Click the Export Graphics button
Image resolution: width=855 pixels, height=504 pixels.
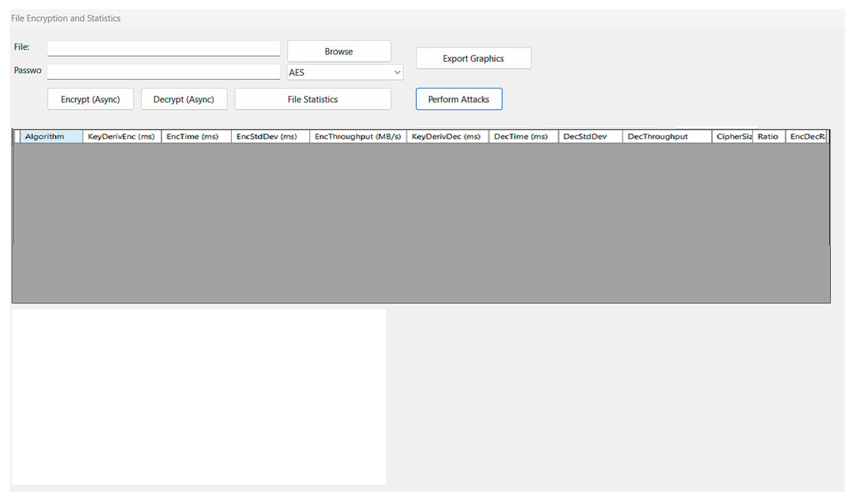473,58
